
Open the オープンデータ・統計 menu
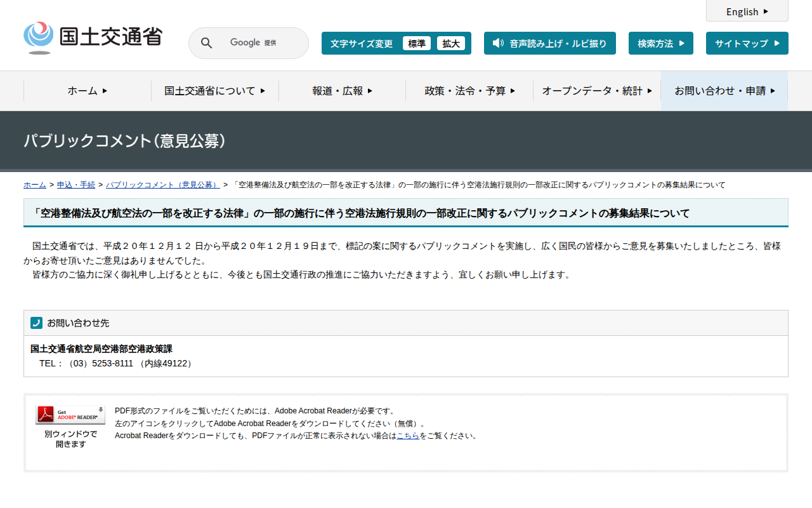coord(597,91)
